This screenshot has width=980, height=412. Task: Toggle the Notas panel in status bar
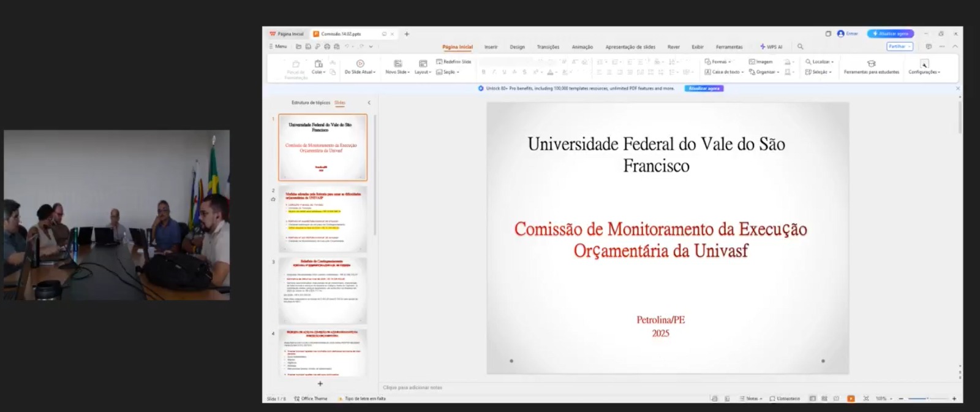point(751,399)
